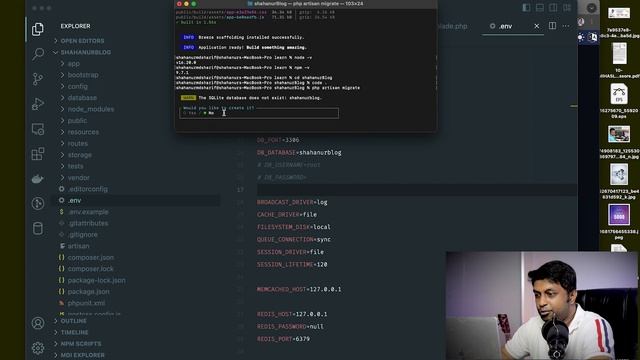
Task: Open the .env.example file
Action: [x=88, y=212]
